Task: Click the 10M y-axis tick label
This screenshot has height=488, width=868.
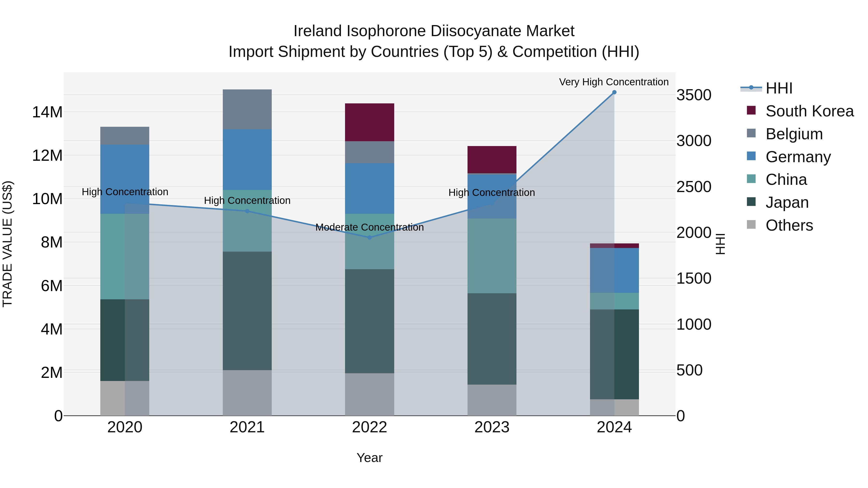Action: tap(47, 199)
